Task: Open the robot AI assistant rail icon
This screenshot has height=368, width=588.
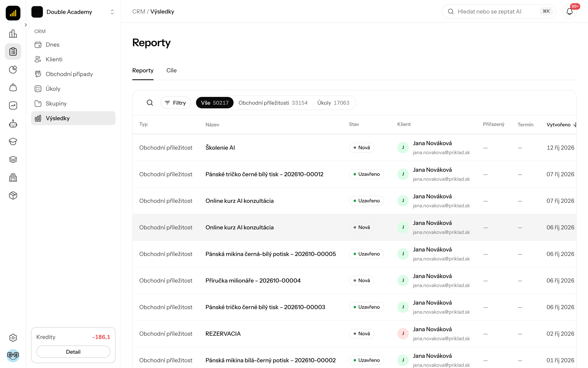Action: tap(13, 124)
